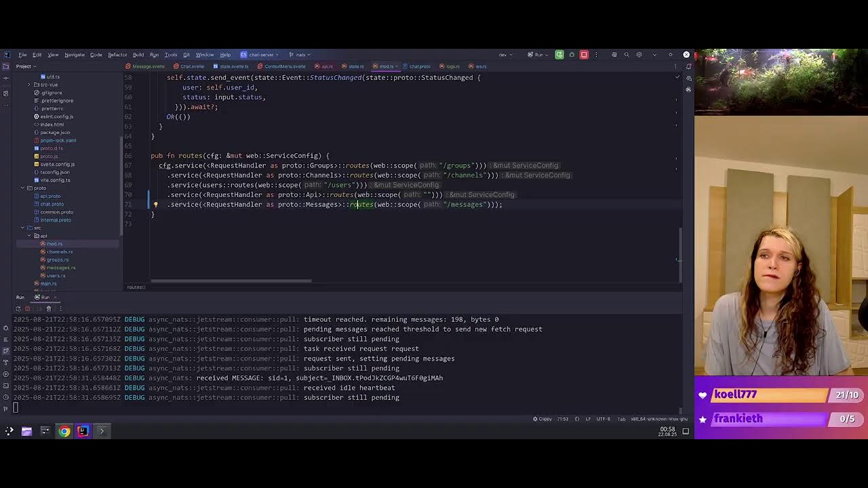Click the editor horizontal scrollbar
This screenshot has height=488, width=868.
click(231, 281)
